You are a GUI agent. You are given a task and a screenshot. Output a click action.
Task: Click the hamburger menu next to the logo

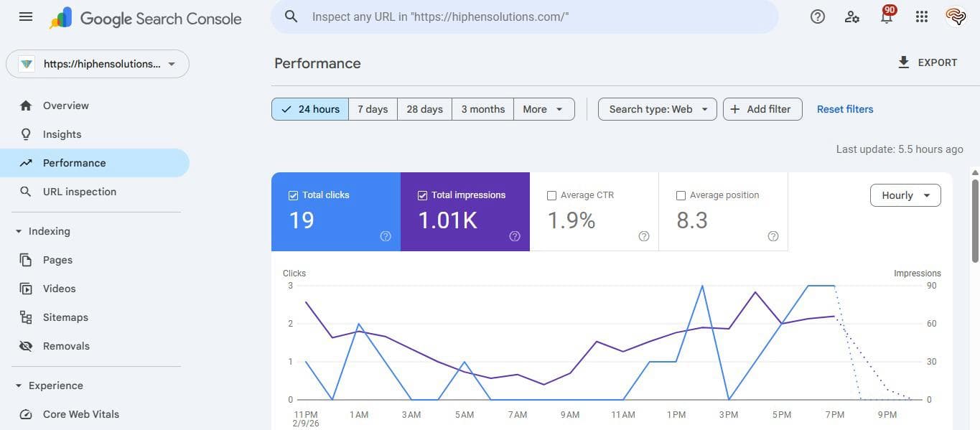25,16
